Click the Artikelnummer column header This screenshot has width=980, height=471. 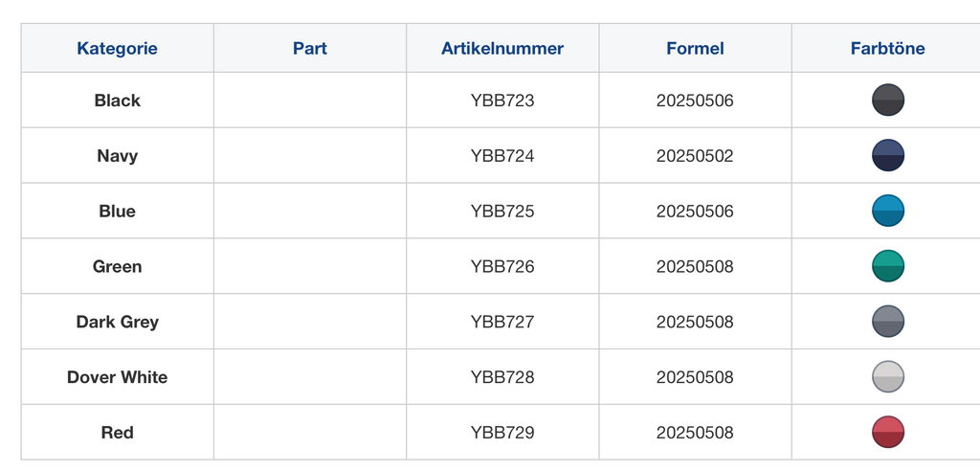[x=502, y=49]
